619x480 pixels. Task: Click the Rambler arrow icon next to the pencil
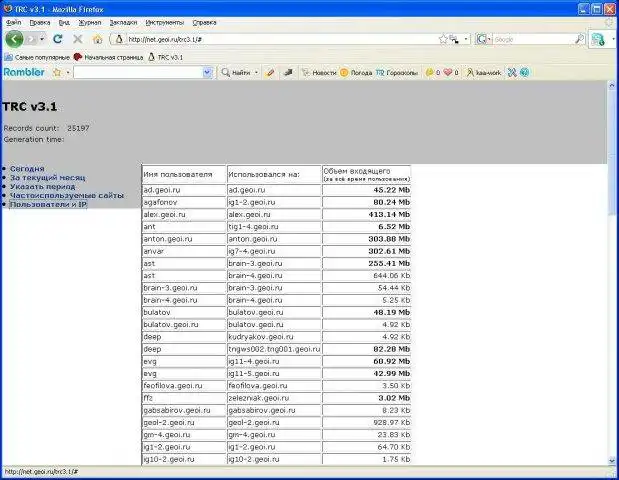(x=288, y=72)
